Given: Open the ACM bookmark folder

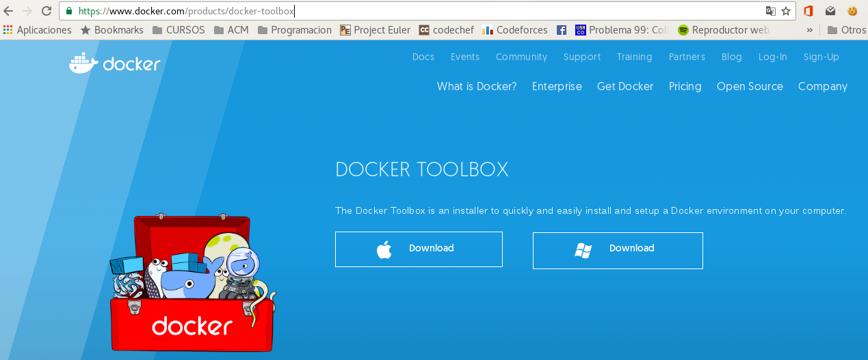Looking at the screenshot, I should coord(231,30).
